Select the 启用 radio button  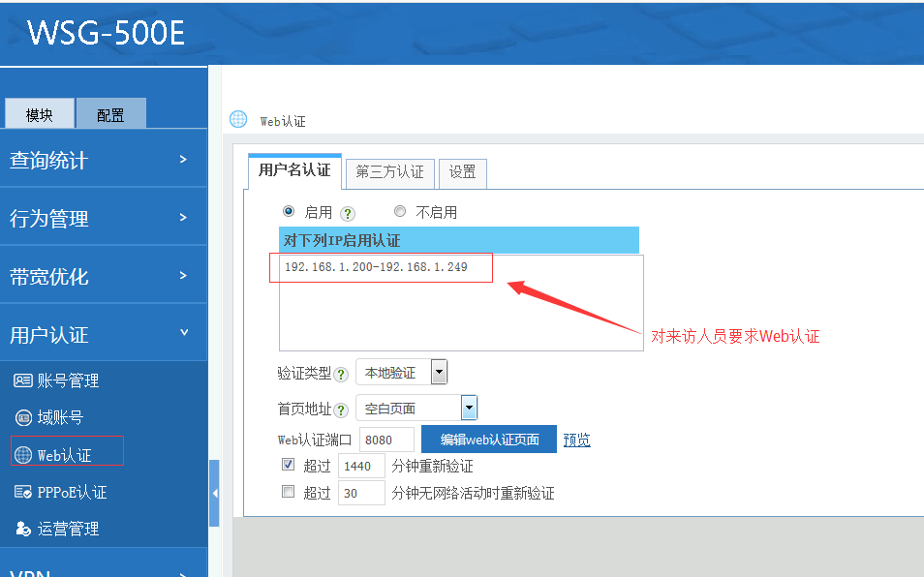click(288, 211)
